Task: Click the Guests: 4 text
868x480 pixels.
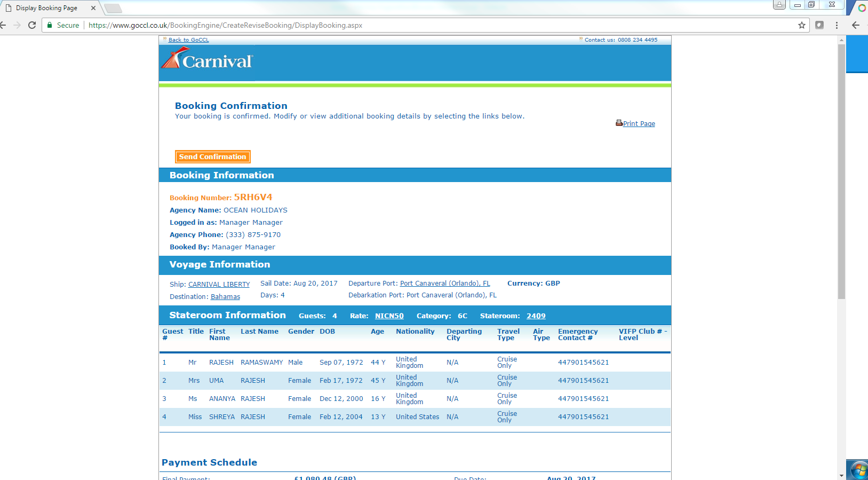Action: click(x=318, y=316)
